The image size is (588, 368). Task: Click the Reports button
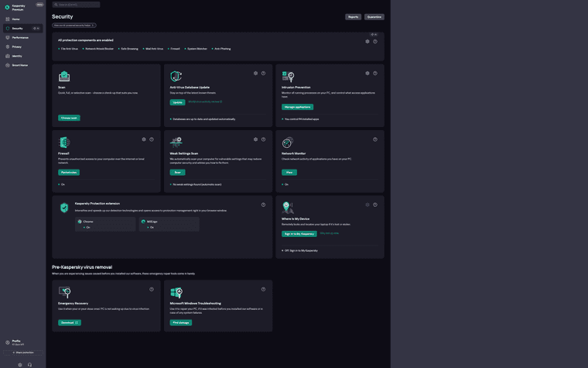(353, 17)
